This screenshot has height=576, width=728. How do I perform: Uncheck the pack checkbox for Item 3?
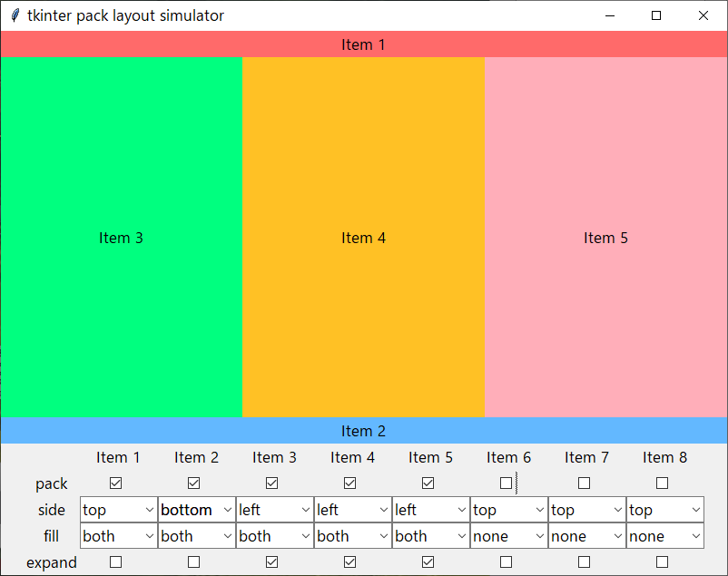coord(271,483)
